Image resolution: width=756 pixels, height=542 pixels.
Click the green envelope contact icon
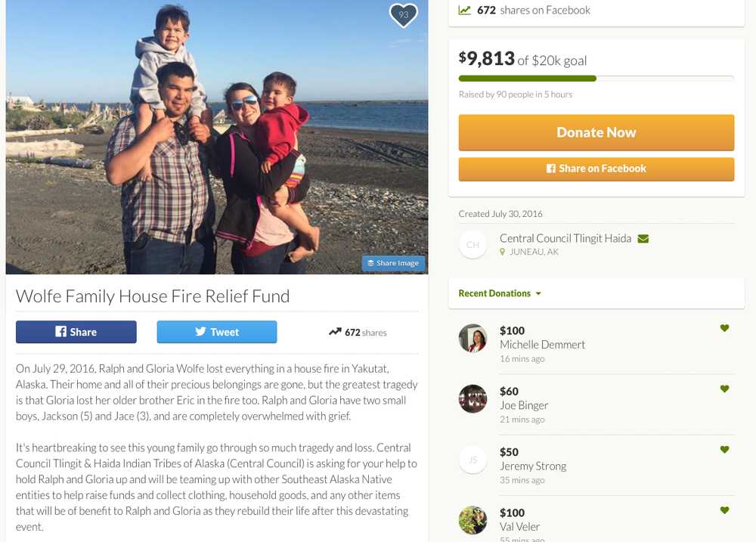[x=643, y=239]
